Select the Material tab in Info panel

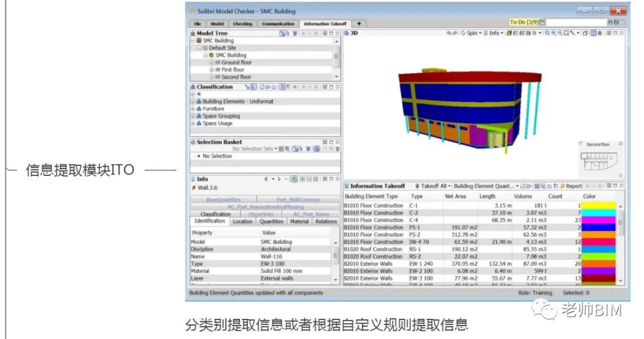[299, 222]
